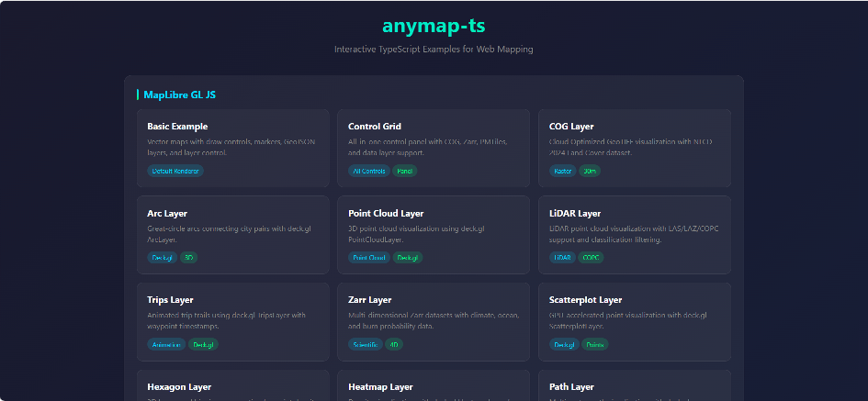Click the COPC tag in LiDAR Layer
Viewport: 868px width, 401px height.
pyautogui.click(x=592, y=258)
